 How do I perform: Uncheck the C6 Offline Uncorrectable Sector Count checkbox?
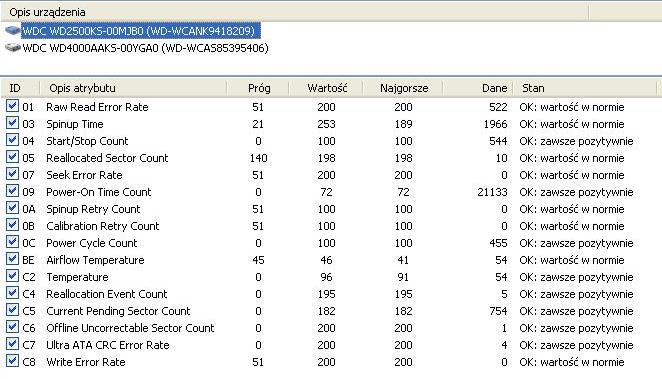(12, 327)
